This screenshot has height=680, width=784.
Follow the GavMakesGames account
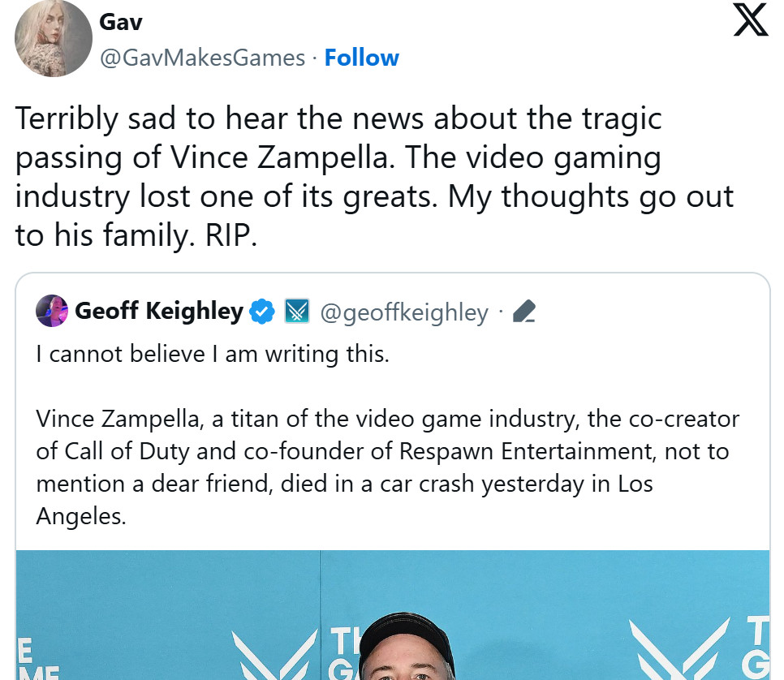point(361,58)
